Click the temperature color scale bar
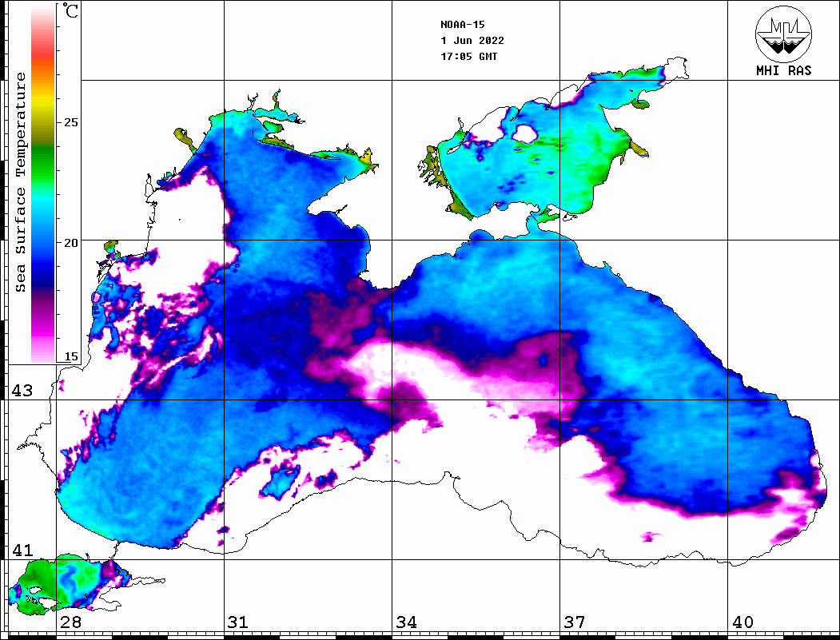 [x=43, y=184]
